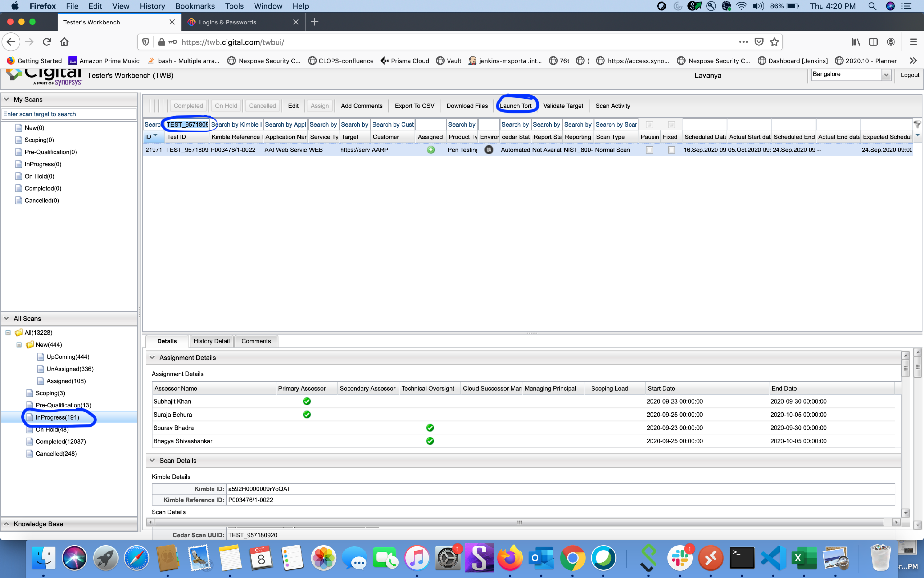Click Export To CSV button
Image resolution: width=924 pixels, height=578 pixels.
click(414, 106)
